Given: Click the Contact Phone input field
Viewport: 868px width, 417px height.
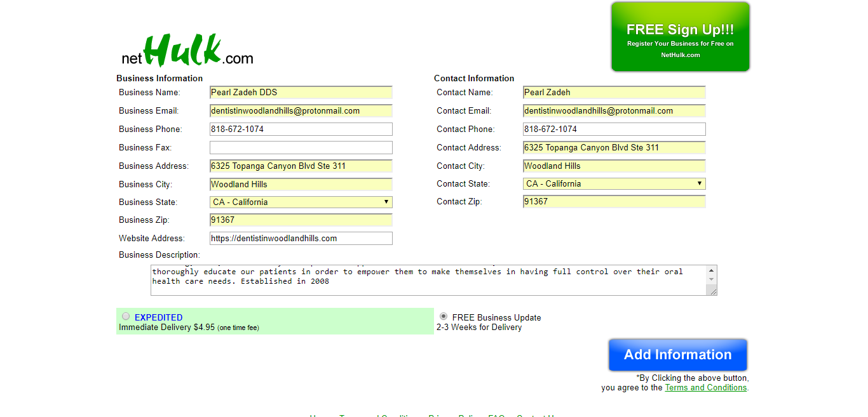Looking at the screenshot, I should 614,129.
